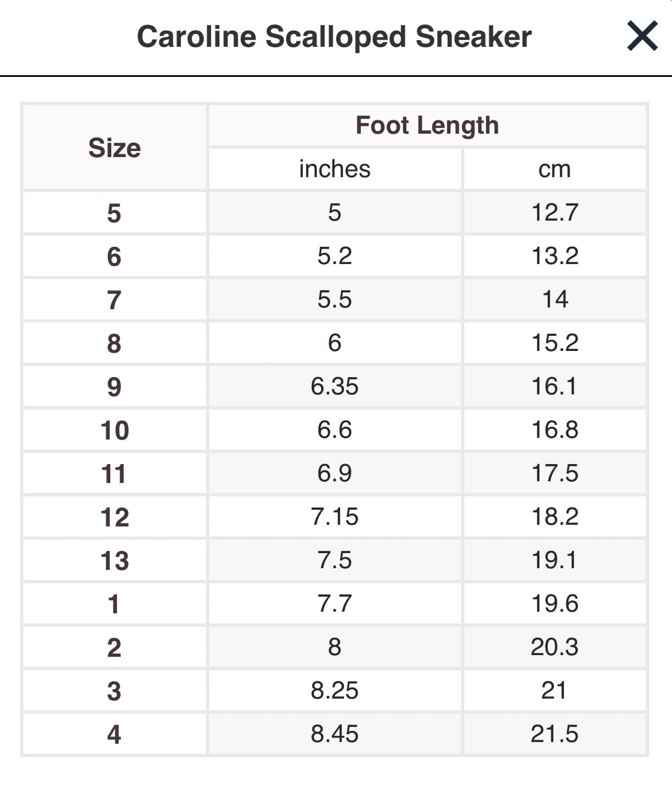Select the 5.2 inches cell
This screenshot has height=805, width=672.
(x=335, y=256)
